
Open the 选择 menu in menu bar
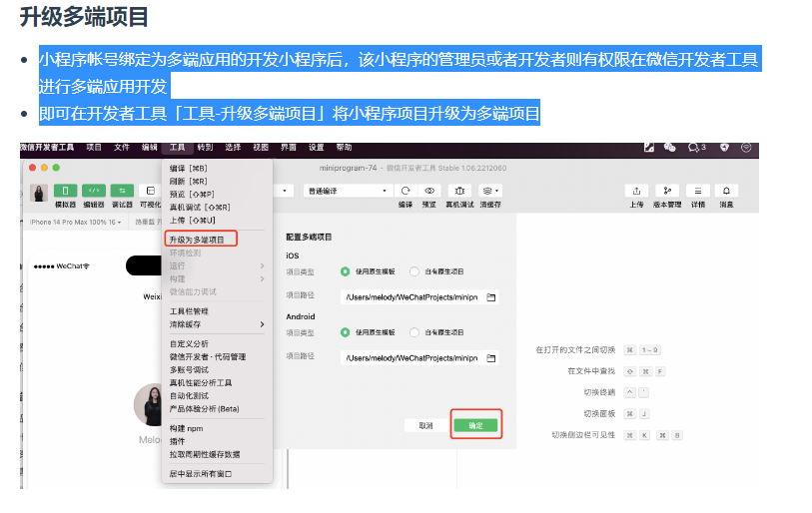(x=233, y=148)
